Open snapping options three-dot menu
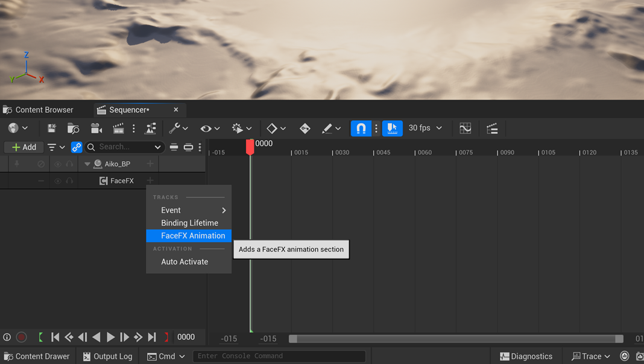 376,129
